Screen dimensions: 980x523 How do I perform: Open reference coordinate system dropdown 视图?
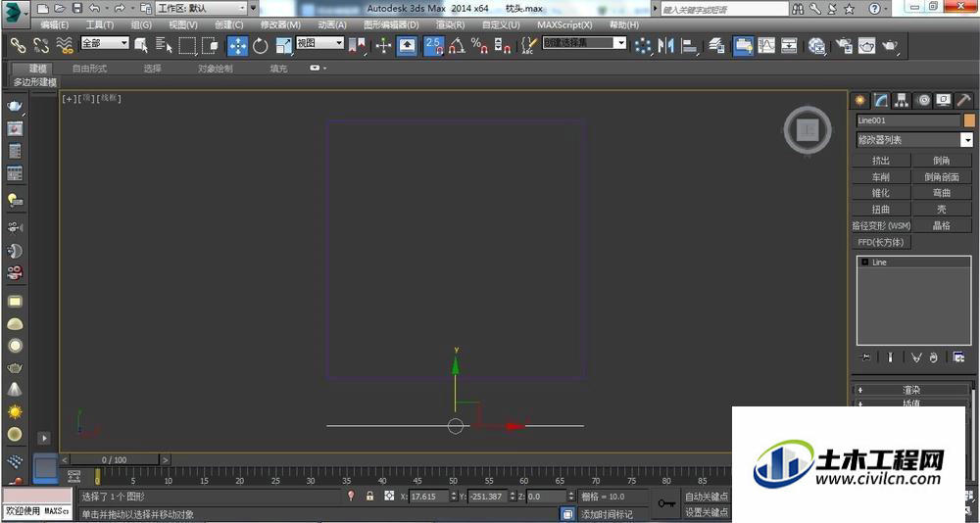tap(320, 43)
